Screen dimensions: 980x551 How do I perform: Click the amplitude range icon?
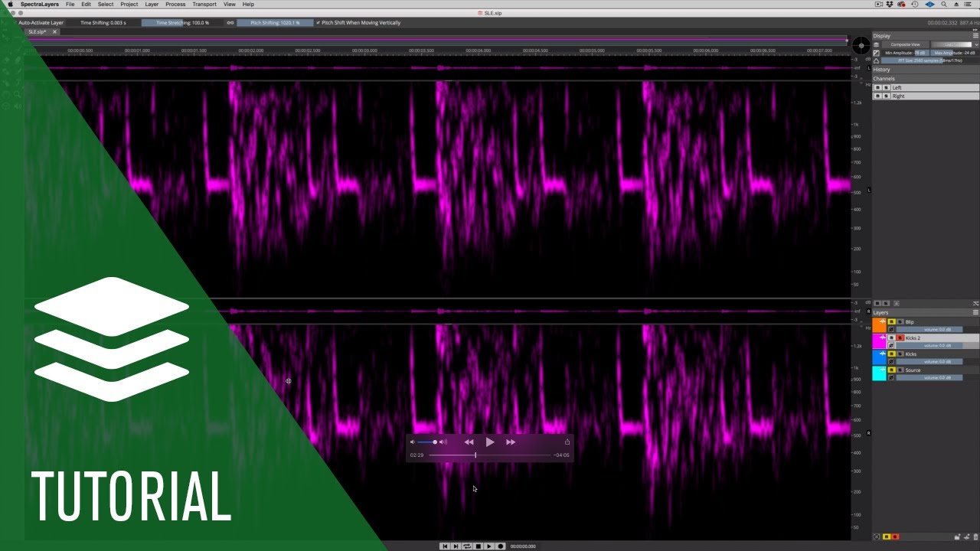(876, 53)
